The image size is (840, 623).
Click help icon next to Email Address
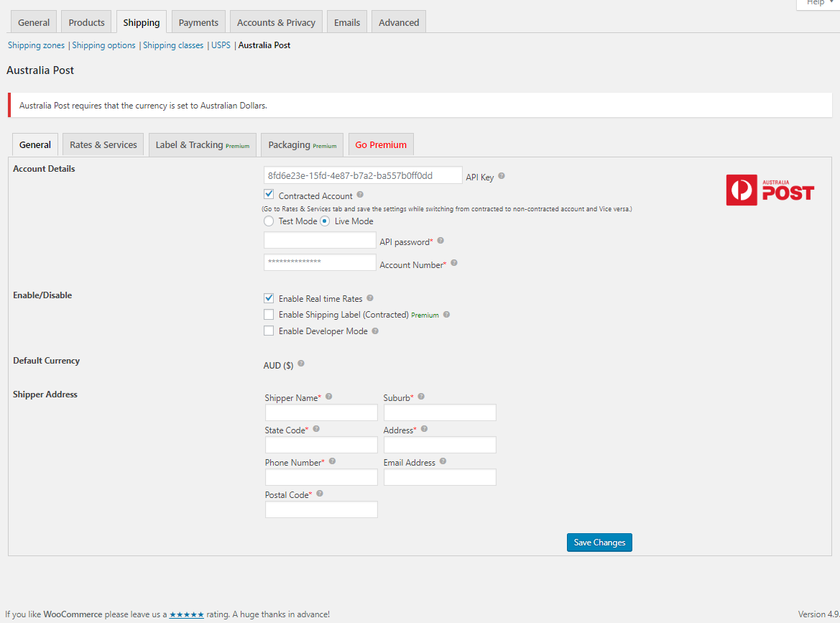point(443,461)
